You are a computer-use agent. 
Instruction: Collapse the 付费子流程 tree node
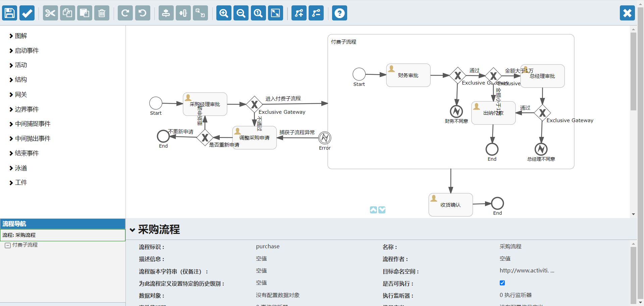click(8, 245)
